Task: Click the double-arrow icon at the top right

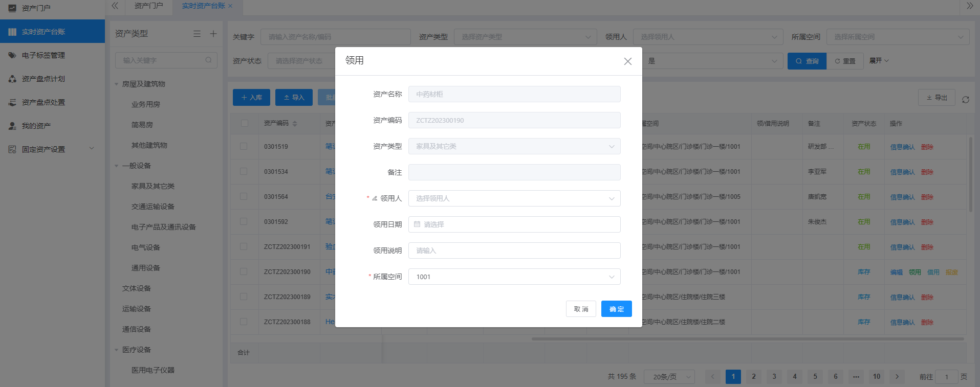Action: click(x=969, y=6)
